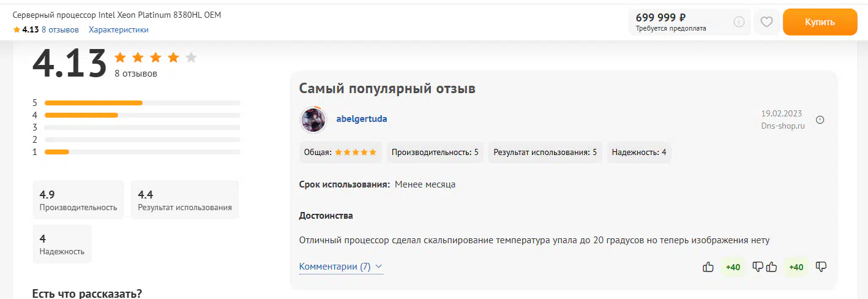Viewport: 868px width, 299px height.
Task: Open the Характеристики tab link
Action: (118, 29)
